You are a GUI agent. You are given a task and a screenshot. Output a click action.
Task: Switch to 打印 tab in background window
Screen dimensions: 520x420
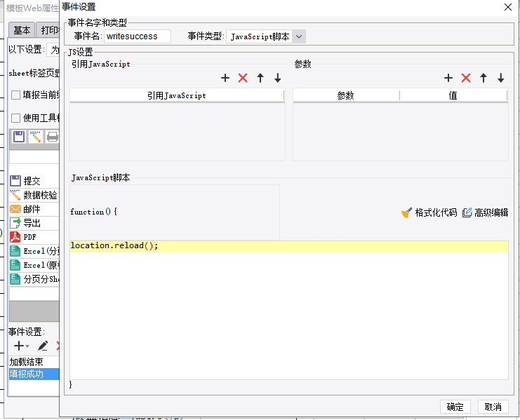[48, 30]
